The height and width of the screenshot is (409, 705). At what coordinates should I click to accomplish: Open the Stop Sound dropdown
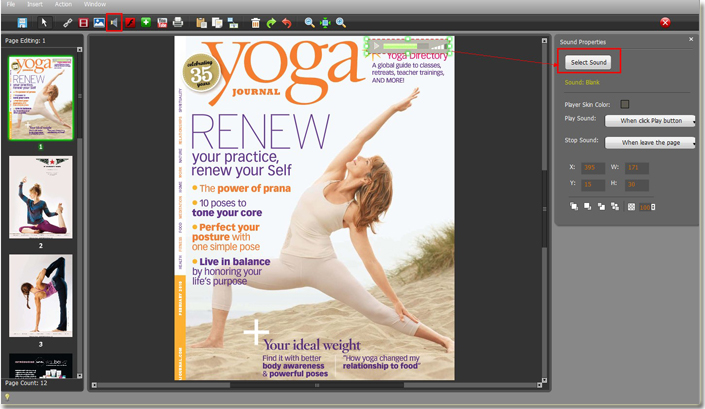coord(650,142)
